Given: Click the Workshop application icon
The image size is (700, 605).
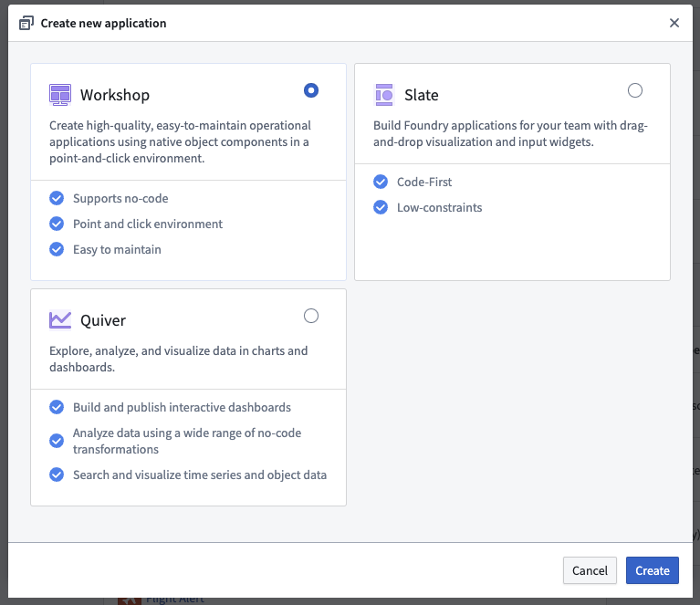Looking at the screenshot, I should click(60, 95).
